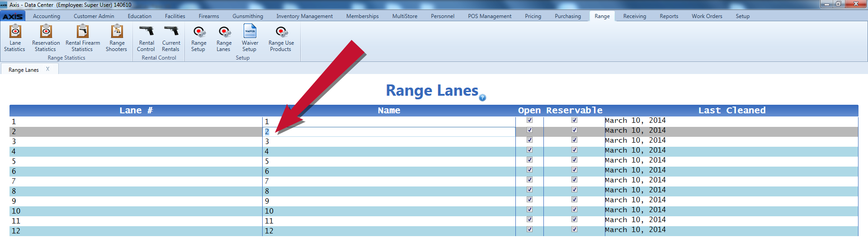Open Range Setup
The height and width of the screenshot is (242, 868).
coord(198,38)
